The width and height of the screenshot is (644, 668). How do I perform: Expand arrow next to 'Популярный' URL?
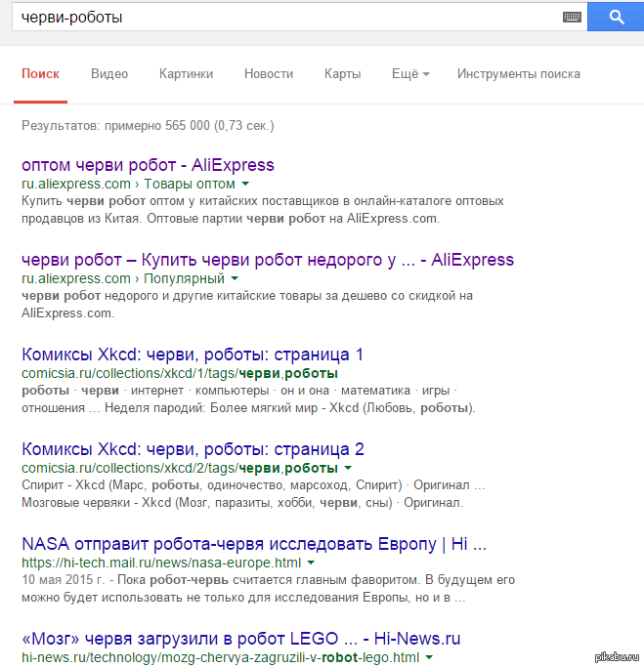[x=235, y=278]
